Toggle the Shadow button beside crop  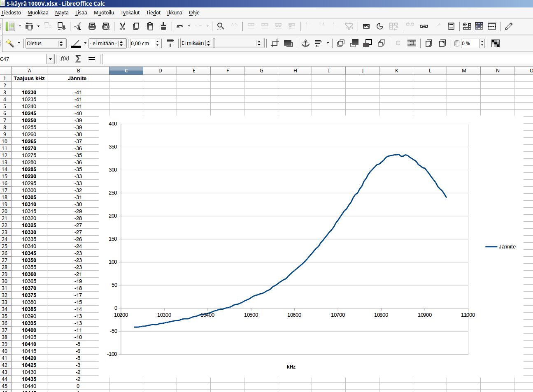tap(288, 43)
